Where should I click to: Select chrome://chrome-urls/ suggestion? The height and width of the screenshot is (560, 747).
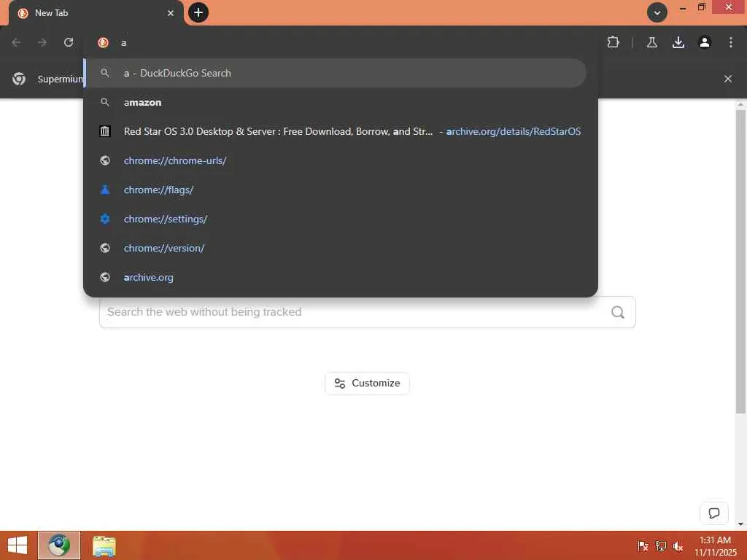coord(336,160)
